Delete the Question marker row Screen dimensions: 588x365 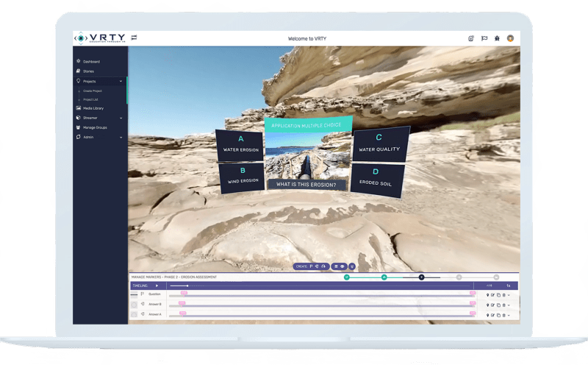tap(503, 295)
